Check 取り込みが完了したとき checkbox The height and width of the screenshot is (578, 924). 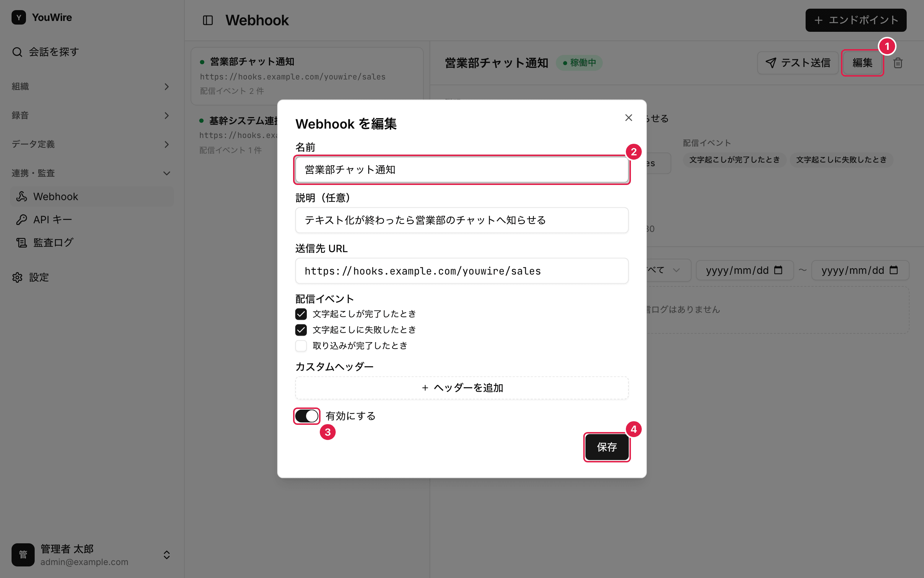(301, 346)
